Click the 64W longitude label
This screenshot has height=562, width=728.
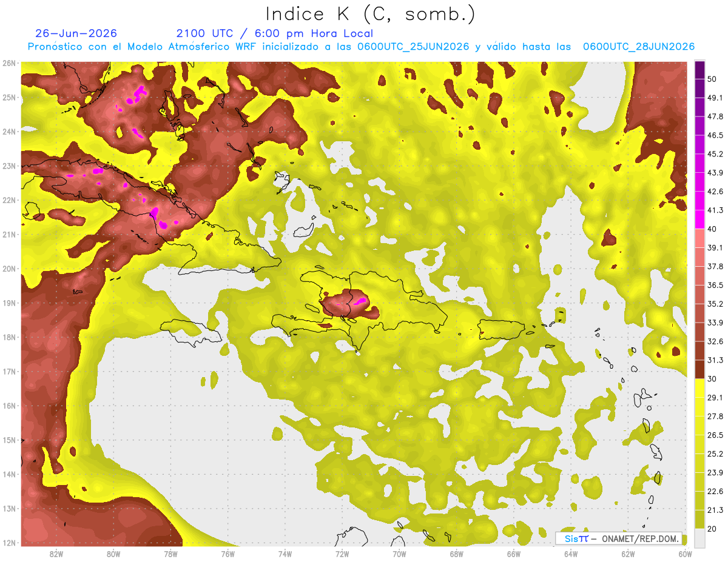(571, 554)
